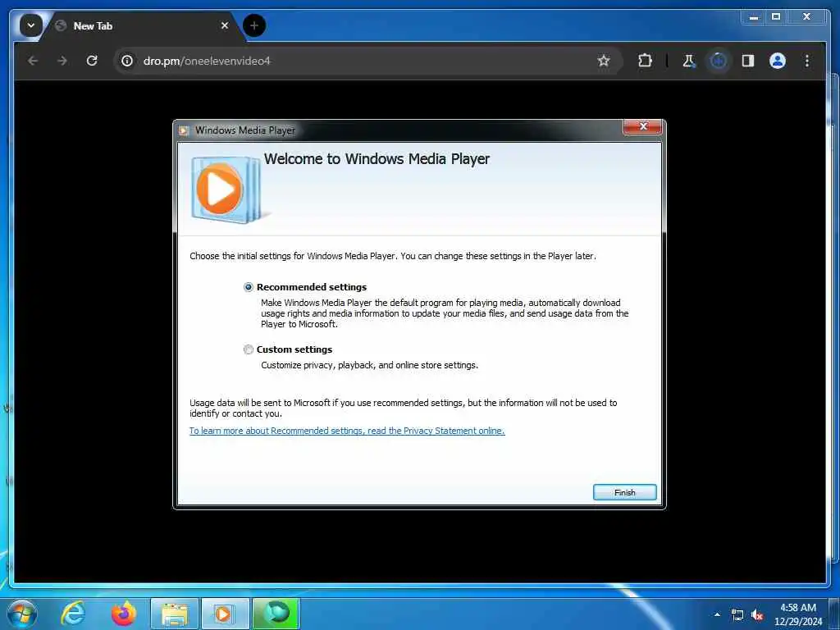Click the Windows Media Player title bar icon

[184, 130]
